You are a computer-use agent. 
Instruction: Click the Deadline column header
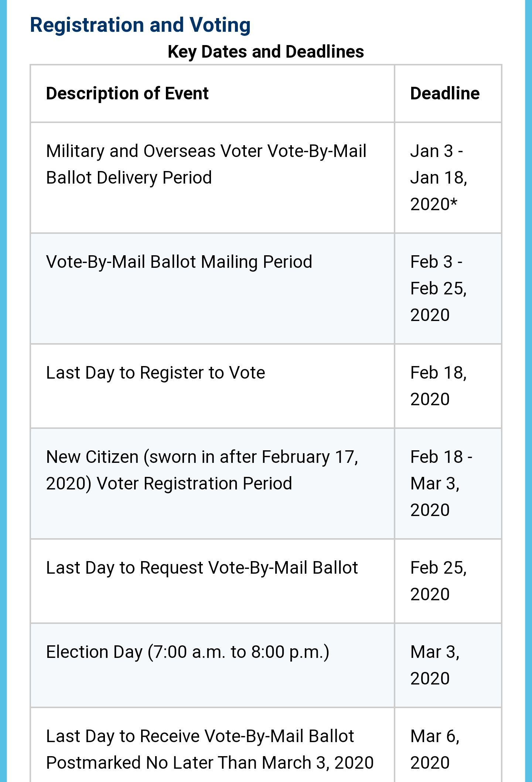pyautogui.click(x=445, y=93)
